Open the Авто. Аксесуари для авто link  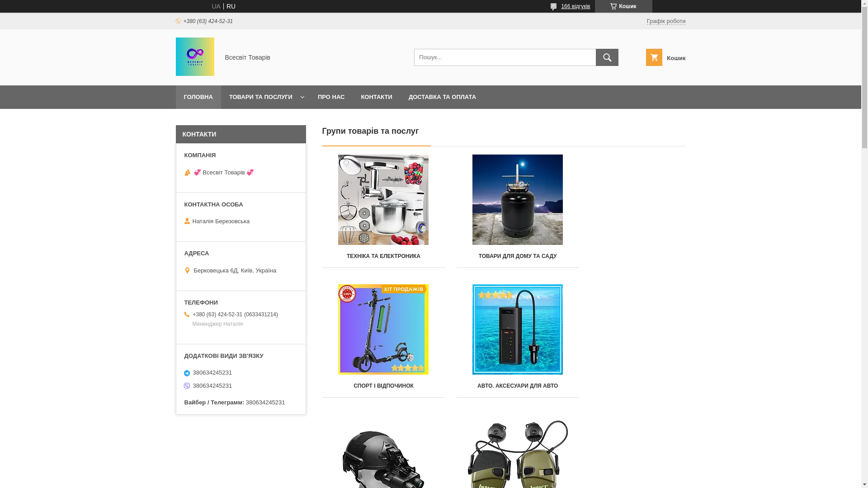click(x=518, y=386)
